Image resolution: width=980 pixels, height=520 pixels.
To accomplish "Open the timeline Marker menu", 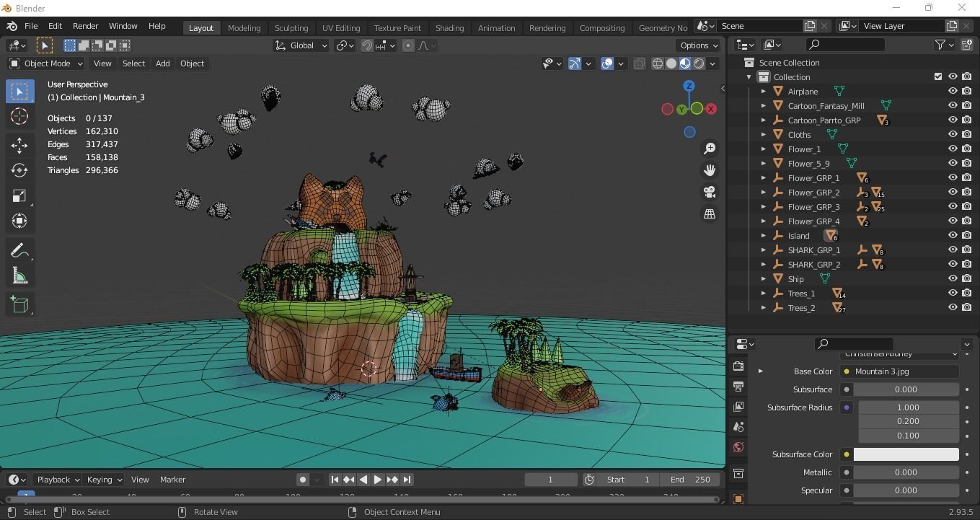I will (x=172, y=480).
